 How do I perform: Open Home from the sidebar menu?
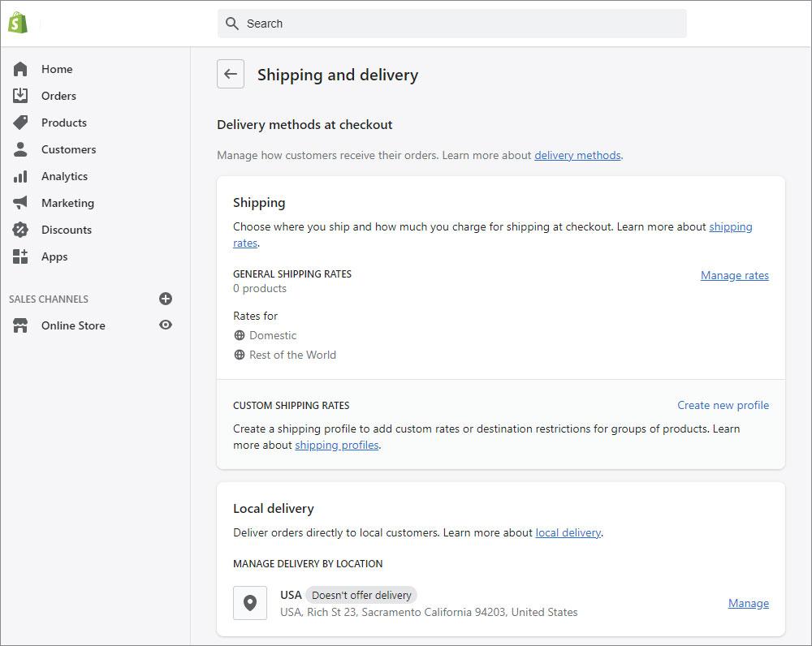point(57,69)
